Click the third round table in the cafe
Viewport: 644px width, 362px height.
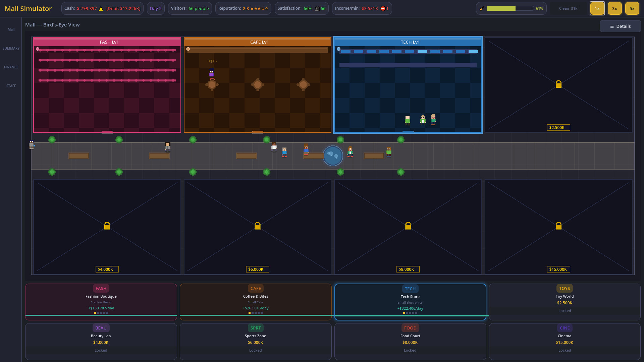[x=303, y=85]
